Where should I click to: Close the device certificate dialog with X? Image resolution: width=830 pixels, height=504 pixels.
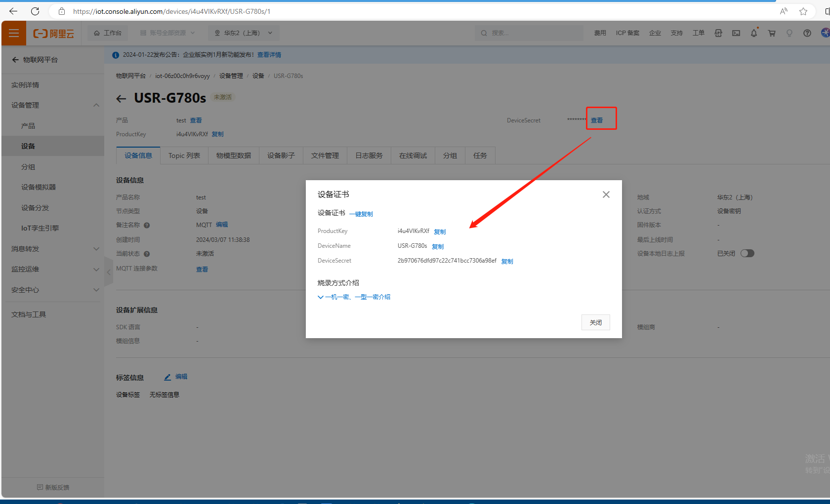point(606,194)
